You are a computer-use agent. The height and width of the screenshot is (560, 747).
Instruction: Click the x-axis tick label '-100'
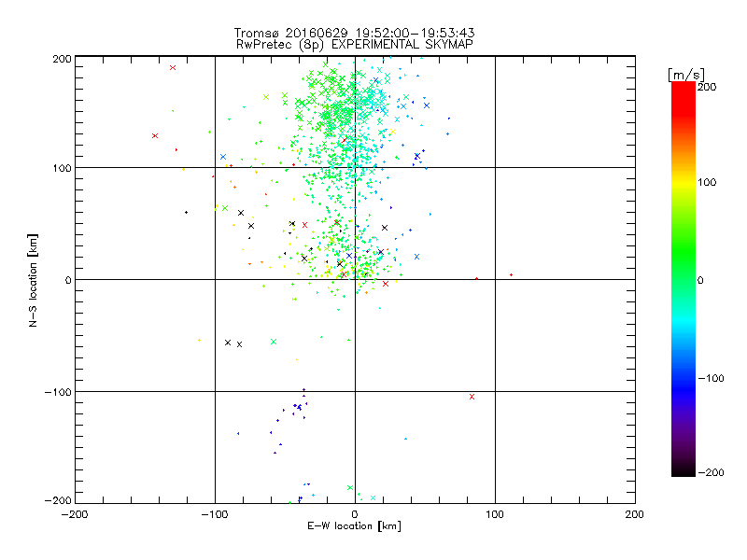click(x=215, y=514)
